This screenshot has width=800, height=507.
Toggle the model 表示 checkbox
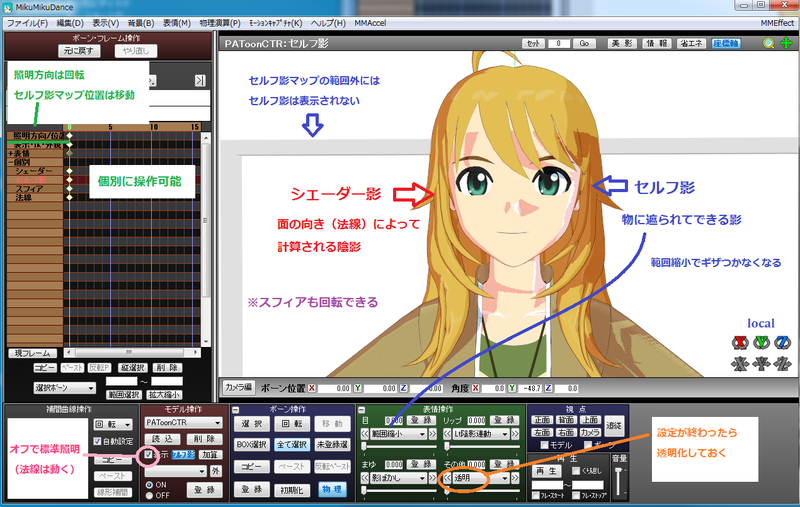pos(148,454)
